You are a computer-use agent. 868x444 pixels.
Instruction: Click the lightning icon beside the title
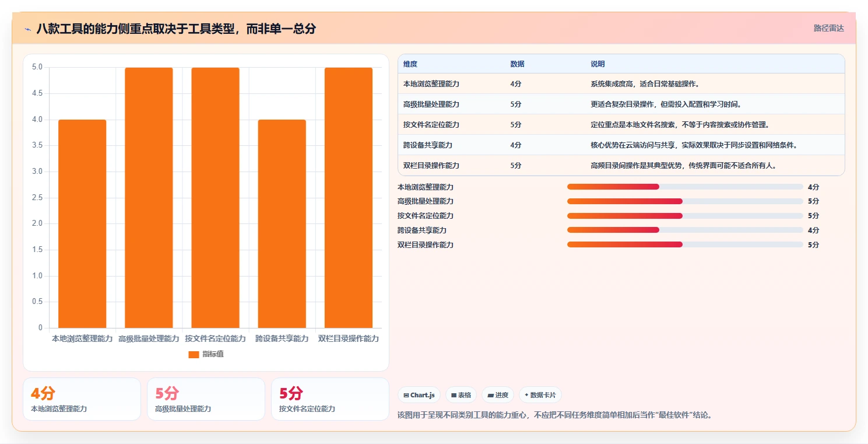27,29
